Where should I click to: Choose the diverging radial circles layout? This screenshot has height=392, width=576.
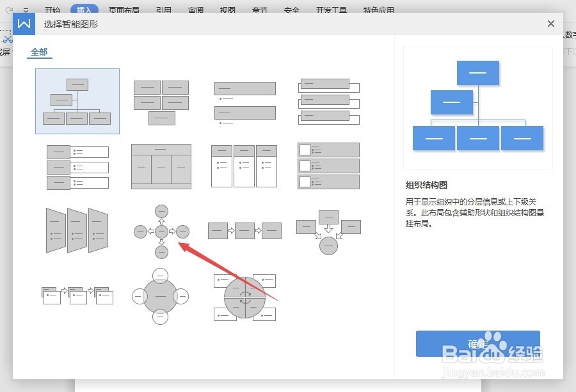[x=161, y=231]
